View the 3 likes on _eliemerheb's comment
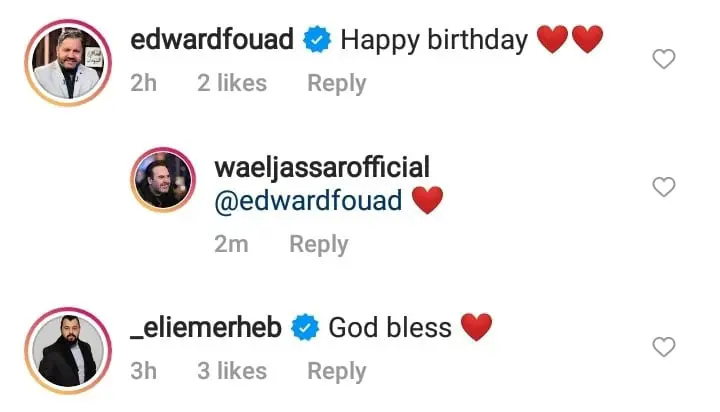Image resolution: width=720 pixels, height=412 pixels. pyautogui.click(x=232, y=371)
